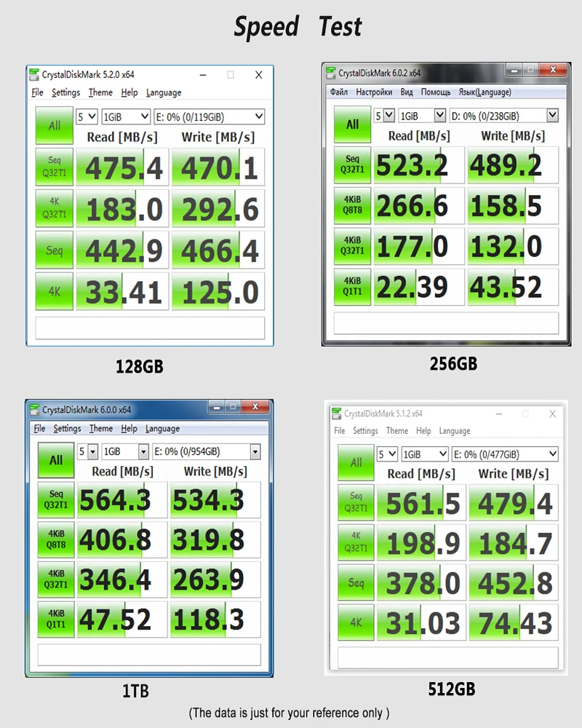Start plain Seq test in 5.1.2 window

[356, 582]
